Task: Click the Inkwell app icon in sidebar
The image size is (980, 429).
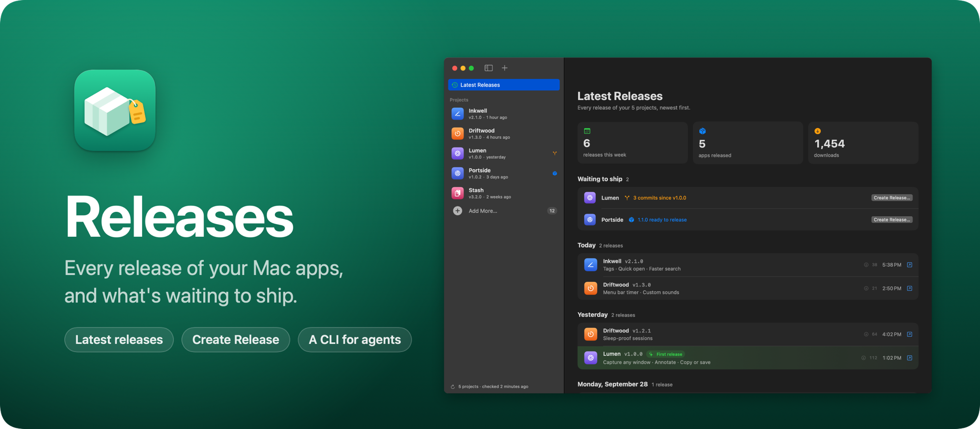Action: 458,114
